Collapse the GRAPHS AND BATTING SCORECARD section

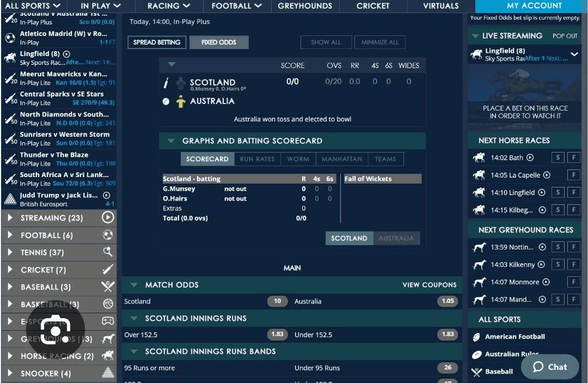point(170,141)
